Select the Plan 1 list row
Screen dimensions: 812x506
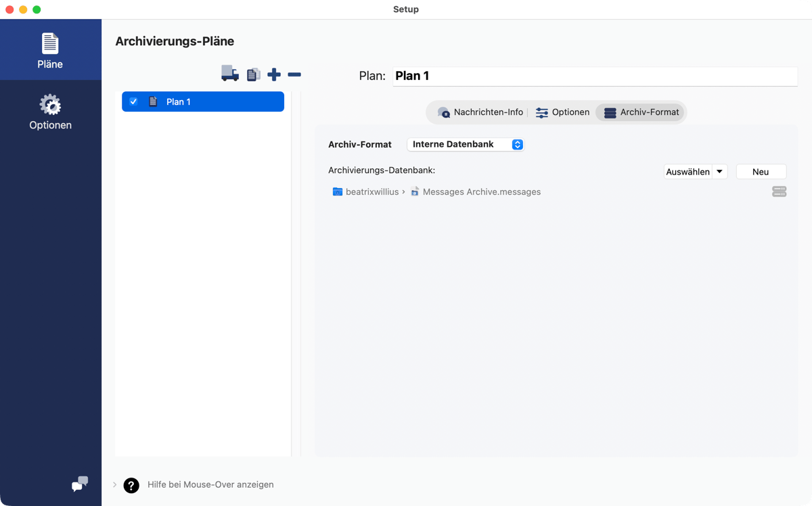tap(203, 101)
